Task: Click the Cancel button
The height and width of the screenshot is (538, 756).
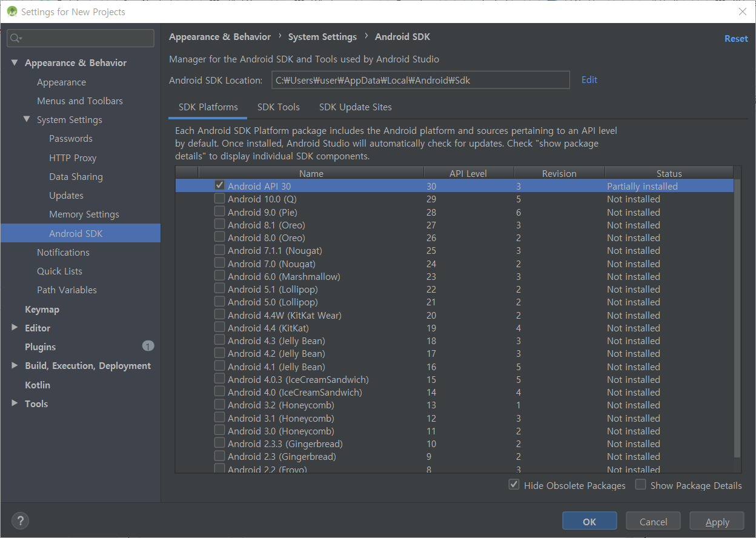Action: pyautogui.click(x=654, y=521)
